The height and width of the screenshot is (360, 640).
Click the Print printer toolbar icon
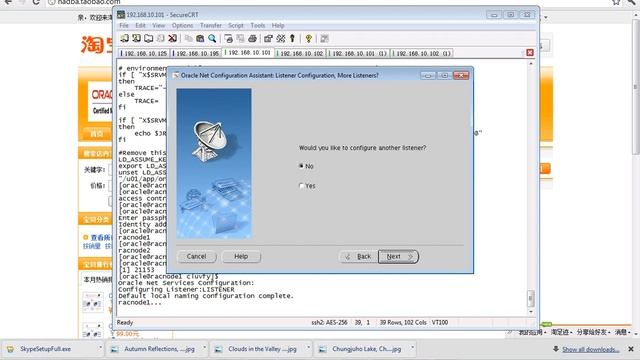point(253,38)
